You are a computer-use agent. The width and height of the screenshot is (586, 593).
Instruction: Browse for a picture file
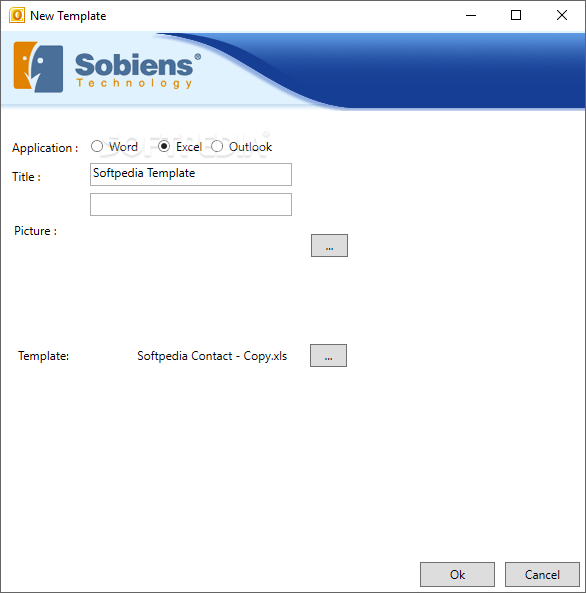click(329, 245)
